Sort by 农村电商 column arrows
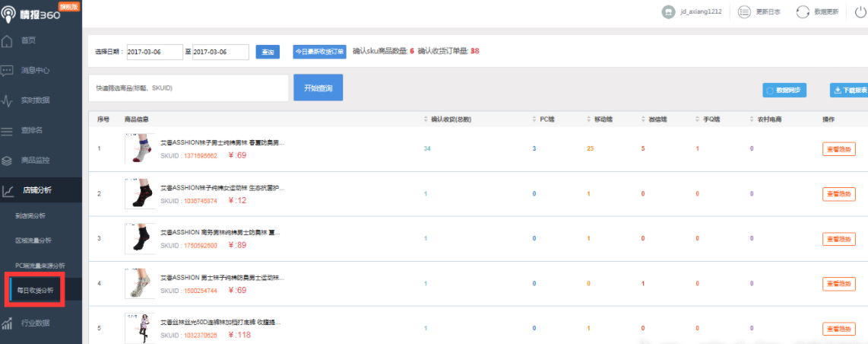Screen dimensions: 868x344 (751, 119)
